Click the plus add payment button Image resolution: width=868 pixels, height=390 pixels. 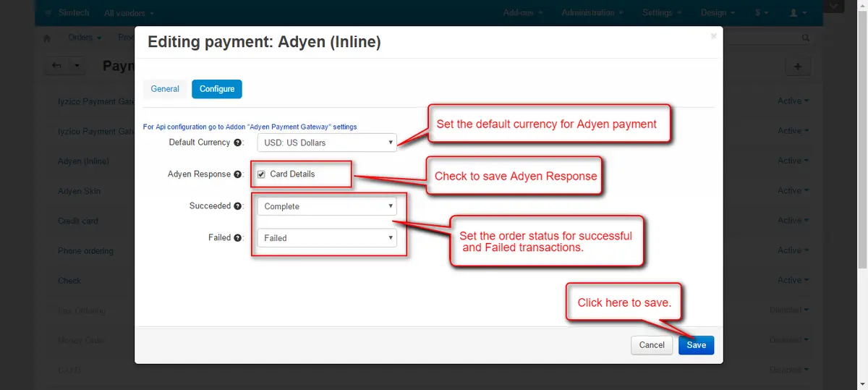click(798, 67)
